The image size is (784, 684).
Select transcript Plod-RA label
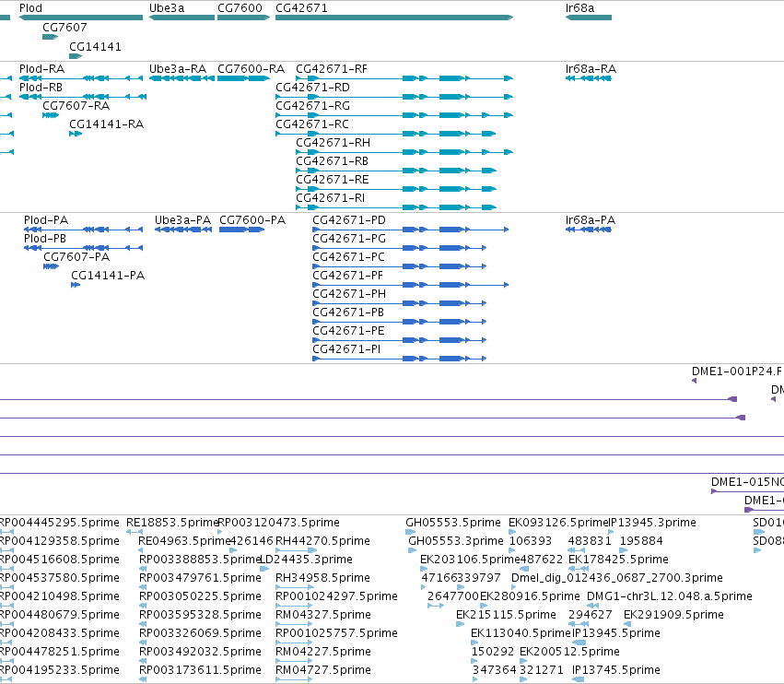41,68
